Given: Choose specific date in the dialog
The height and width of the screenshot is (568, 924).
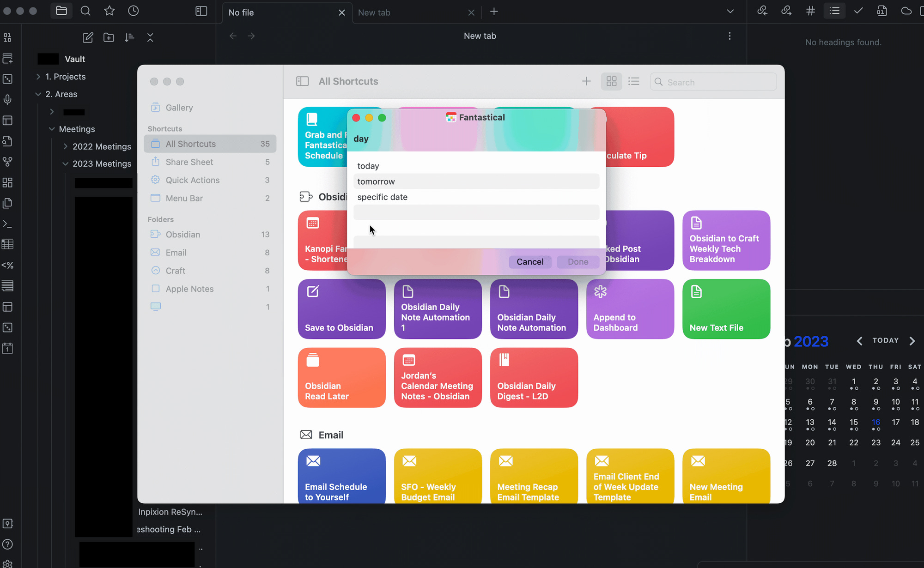Looking at the screenshot, I should click(476, 197).
